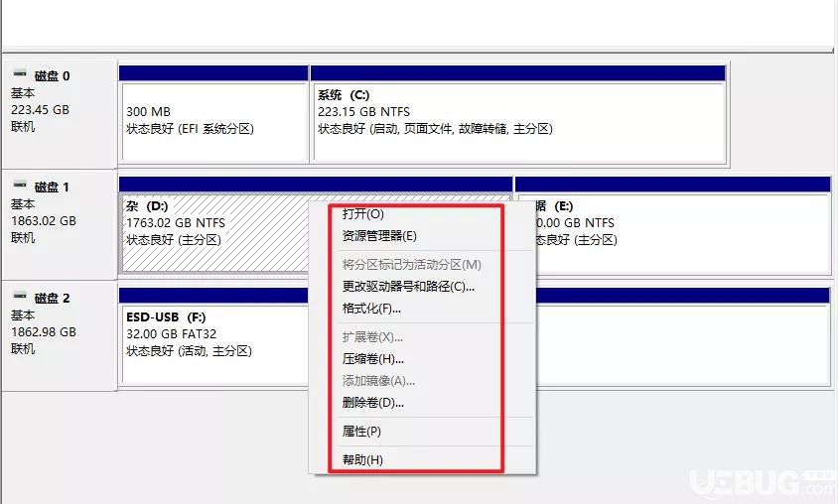Click the 磁盘 2 label

point(52,299)
